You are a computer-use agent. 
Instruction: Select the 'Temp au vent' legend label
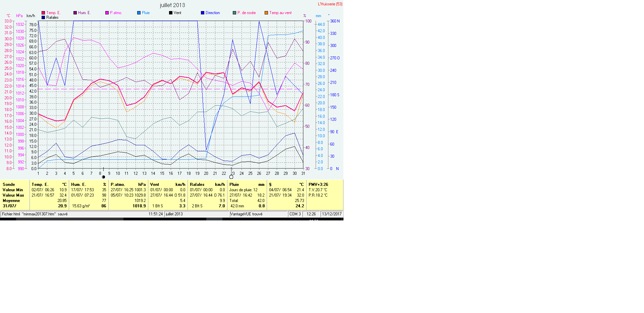280,13
